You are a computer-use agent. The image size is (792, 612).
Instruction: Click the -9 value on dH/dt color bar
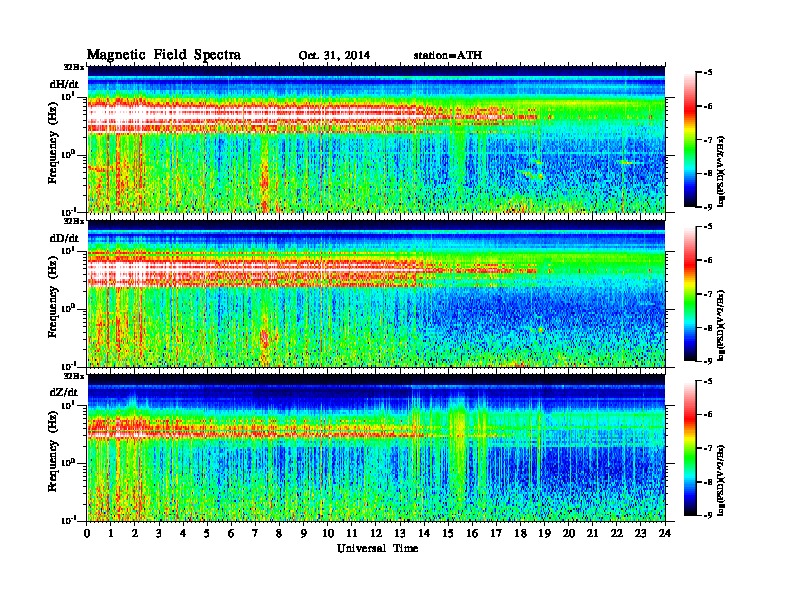pyautogui.click(x=708, y=207)
